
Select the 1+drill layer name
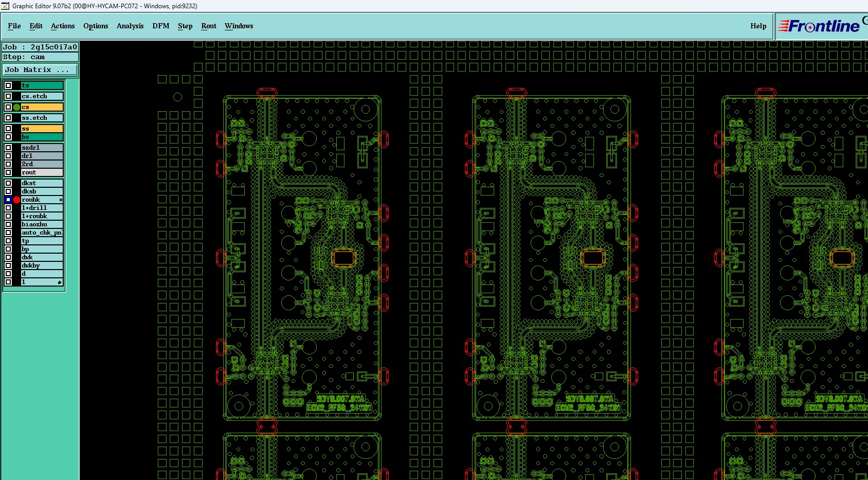click(x=42, y=208)
